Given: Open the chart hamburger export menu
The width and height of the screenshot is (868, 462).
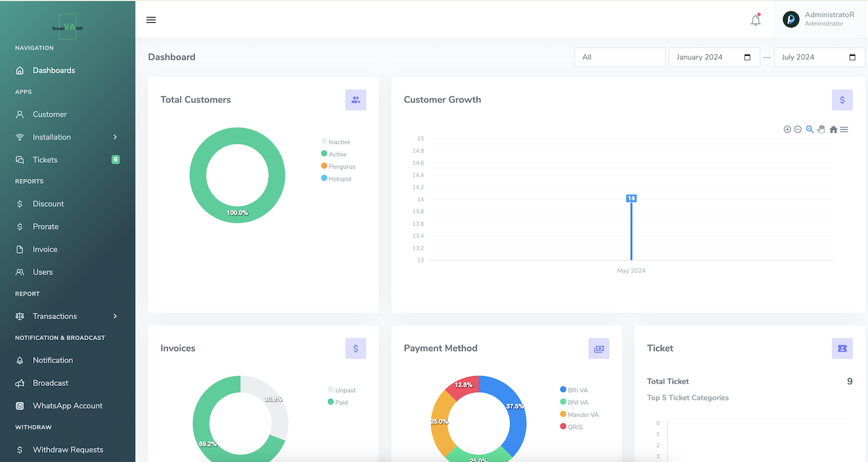Looking at the screenshot, I should tap(844, 129).
